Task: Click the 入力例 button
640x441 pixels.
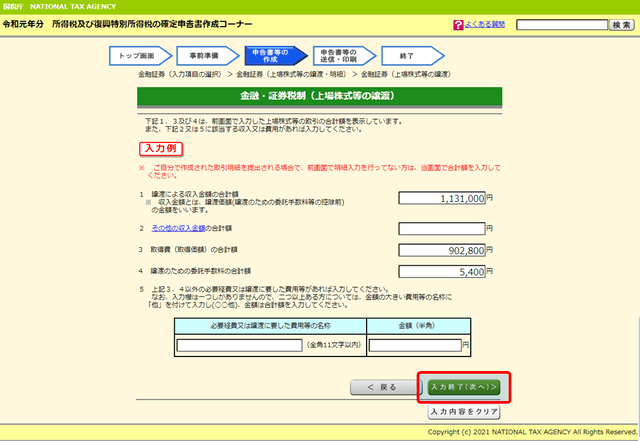Action: (x=161, y=149)
